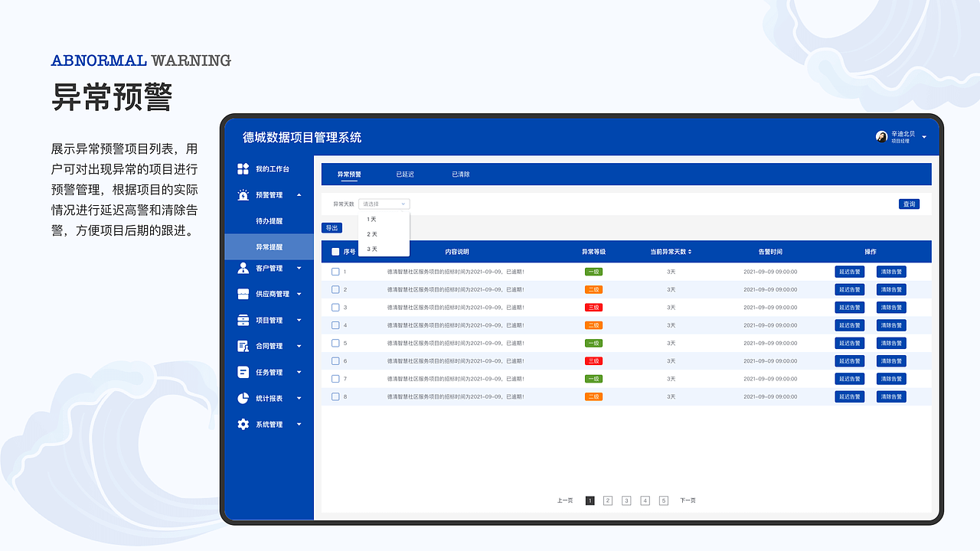Click the 德城数据项目管理系统 title
The height and width of the screenshot is (551, 980).
click(302, 138)
